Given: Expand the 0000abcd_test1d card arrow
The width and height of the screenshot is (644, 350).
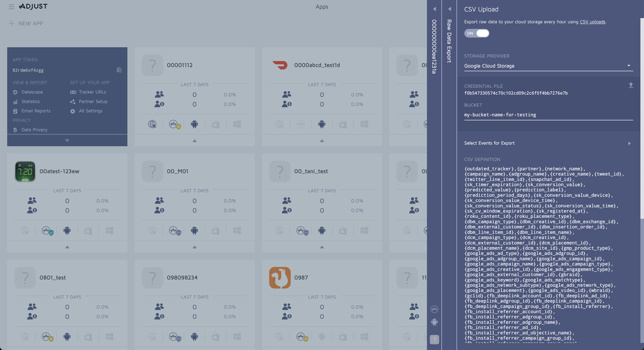Looking at the screenshot, I should pos(322,141).
